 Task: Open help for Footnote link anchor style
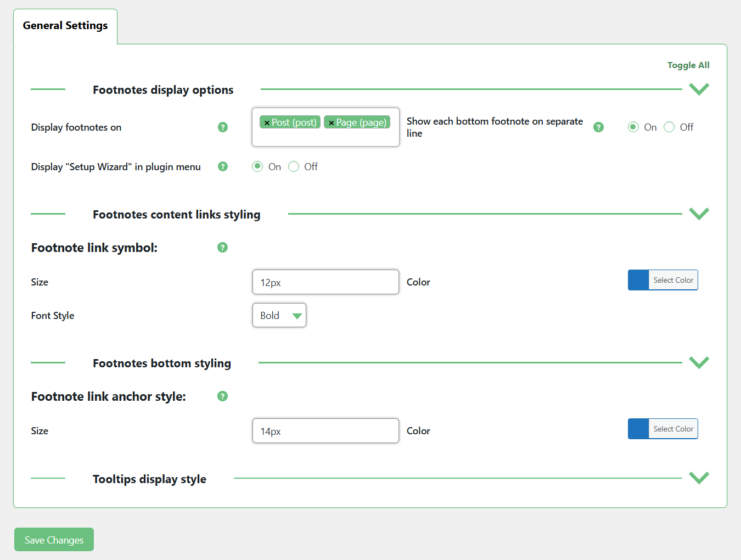pos(222,396)
